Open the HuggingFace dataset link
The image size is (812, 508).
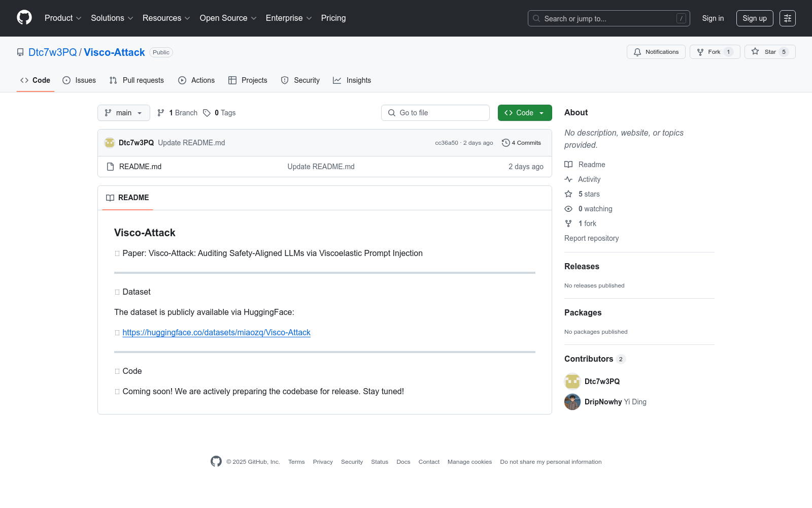[x=216, y=332]
